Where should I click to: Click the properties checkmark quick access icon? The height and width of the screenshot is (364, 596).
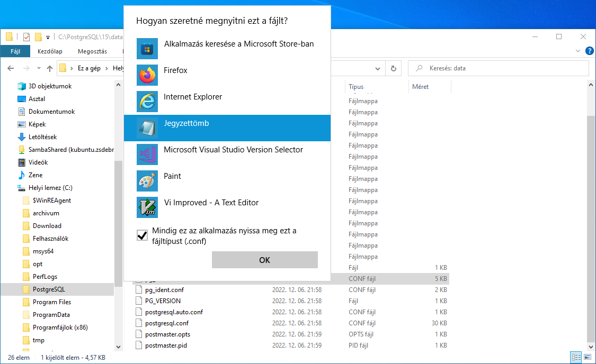coord(26,37)
